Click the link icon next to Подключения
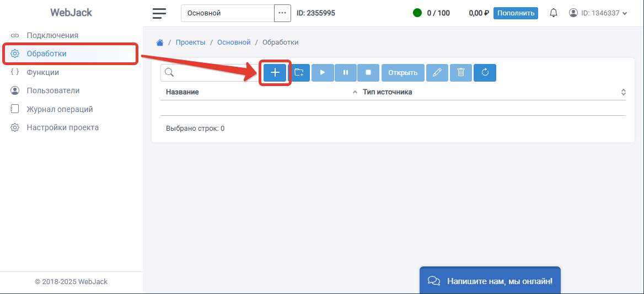Image resolution: width=644 pixels, height=294 pixels. click(x=15, y=35)
